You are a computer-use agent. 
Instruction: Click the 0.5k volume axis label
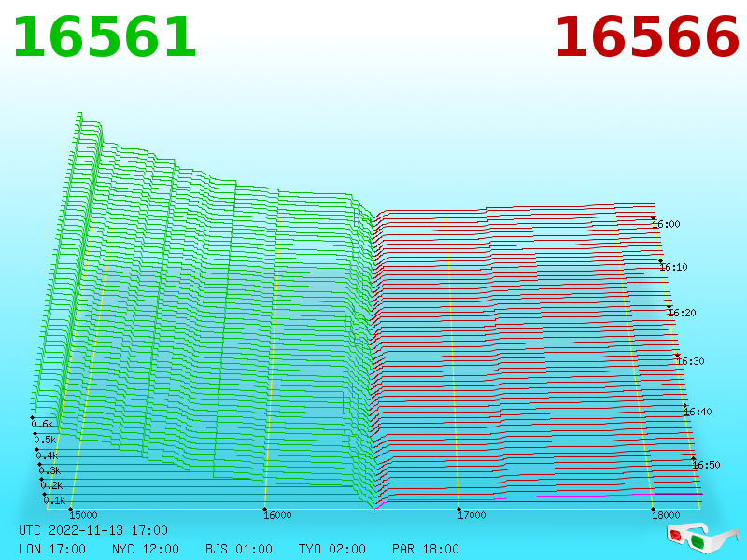click(45, 440)
